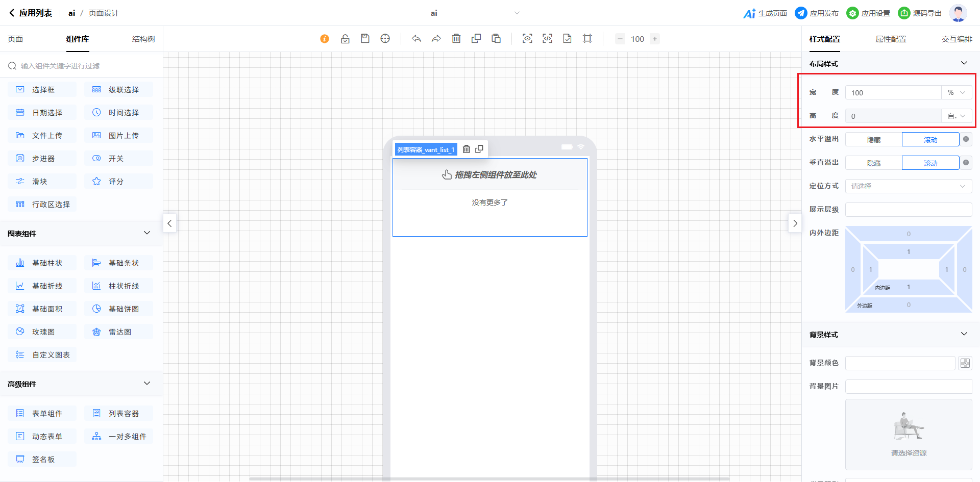Click the paste clipboard icon
Viewport: 980px width, 482px height.
pyautogui.click(x=496, y=39)
